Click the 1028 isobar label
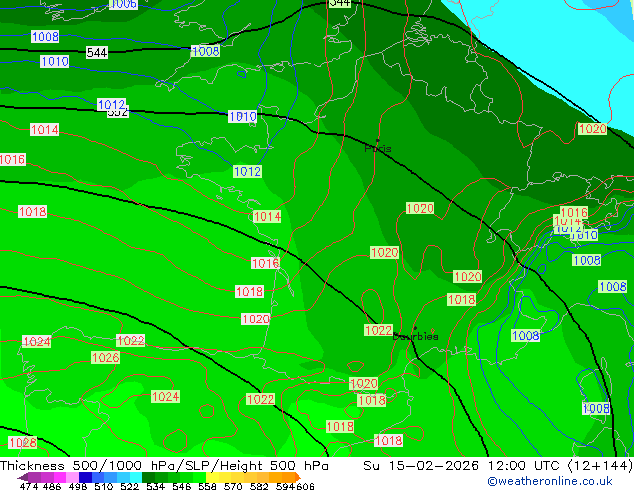 point(23,442)
